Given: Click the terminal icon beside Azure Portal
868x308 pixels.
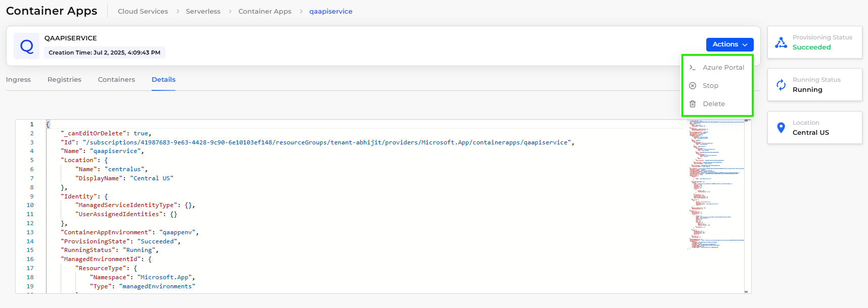Looking at the screenshot, I should pos(693,68).
